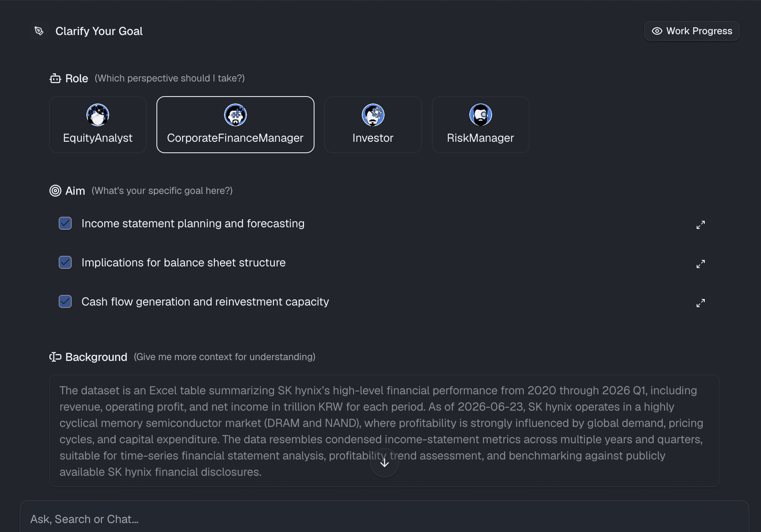Image resolution: width=761 pixels, height=532 pixels.
Task: Click the text cursor icon beside Background
Action: (55, 357)
